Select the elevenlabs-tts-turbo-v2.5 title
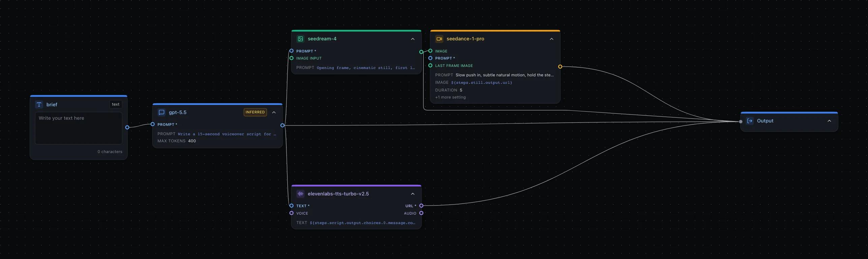The height and width of the screenshot is (259, 868). click(x=338, y=194)
